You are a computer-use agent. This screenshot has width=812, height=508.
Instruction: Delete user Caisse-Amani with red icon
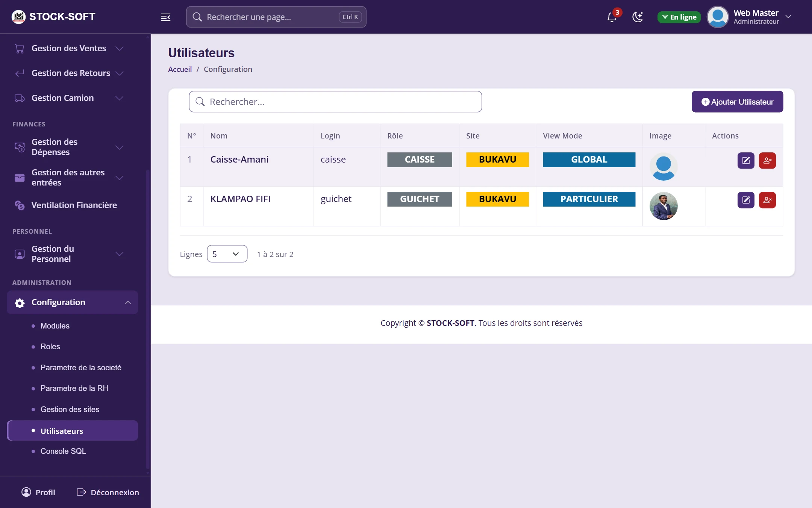click(767, 161)
